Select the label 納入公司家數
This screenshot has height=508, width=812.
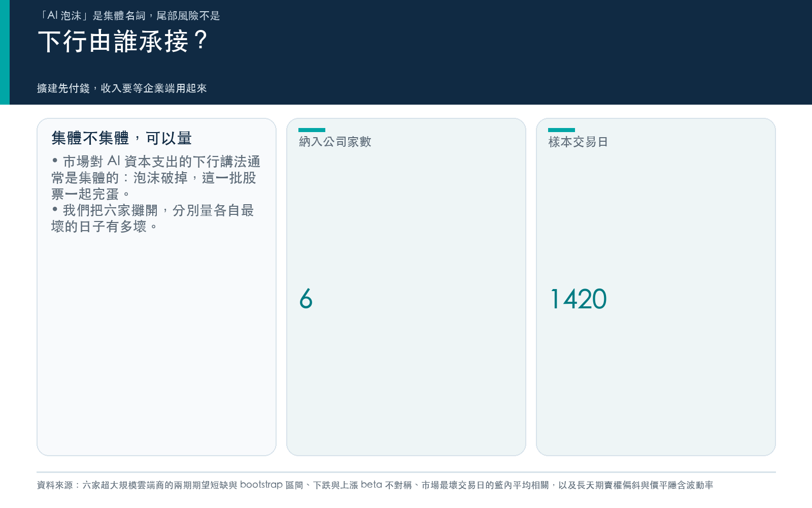335,142
